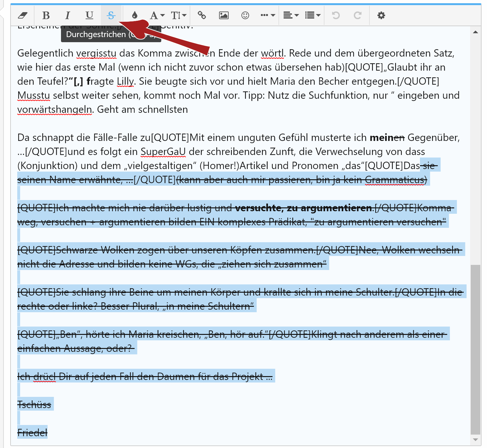
Task: Click the text 'einfachen Aussage, oder?'
Action: coord(74,348)
